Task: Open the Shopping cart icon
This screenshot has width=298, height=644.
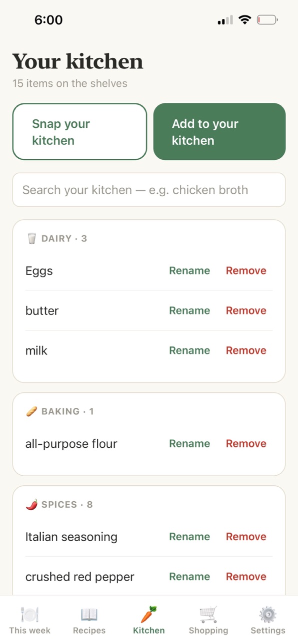Action: click(x=208, y=614)
